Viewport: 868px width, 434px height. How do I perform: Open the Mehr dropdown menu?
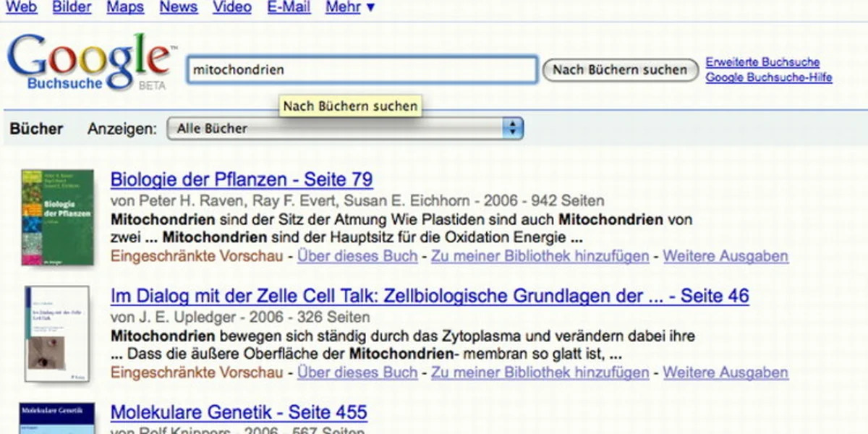click(x=350, y=7)
